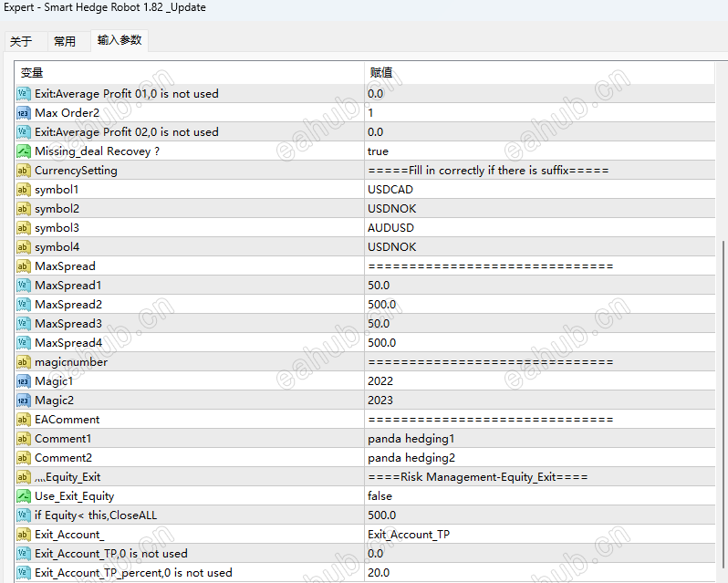
Task: Select the USDCAD value of symbol1
Action: click(x=390, y=190)
